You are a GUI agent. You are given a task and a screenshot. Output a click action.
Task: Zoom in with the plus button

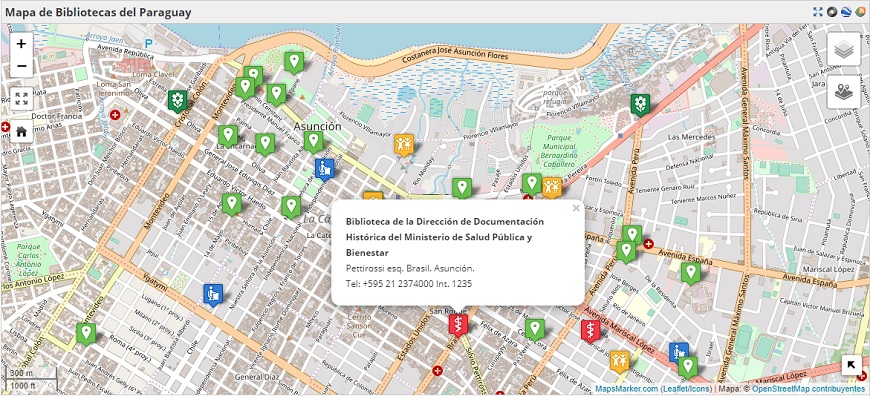coord(21,44)
